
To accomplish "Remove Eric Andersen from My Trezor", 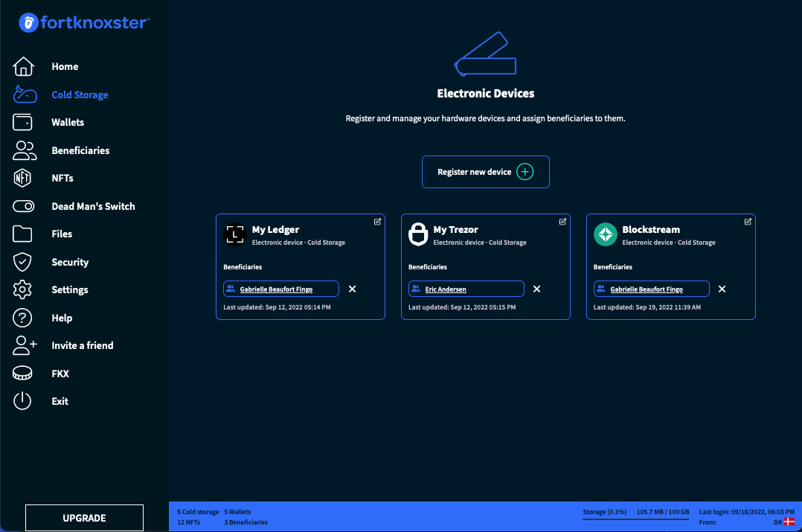I will [x=536, y=289].
